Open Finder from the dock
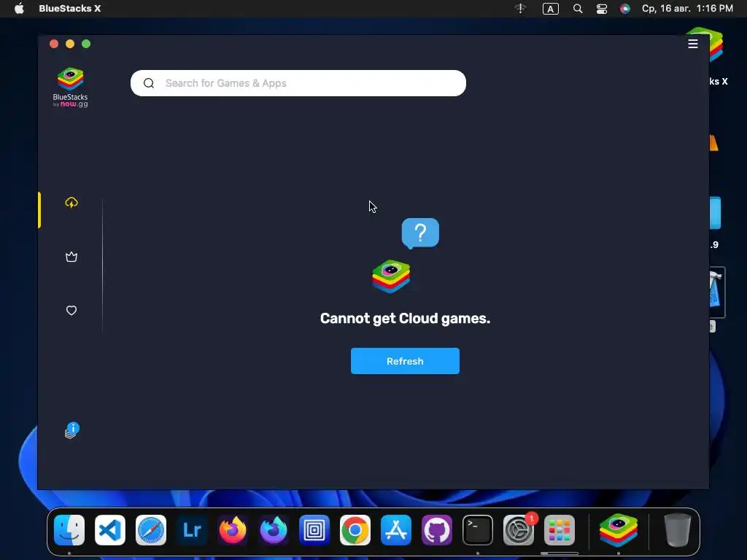The width and height of the screenshot is (747, 560). tap(69, 530)
